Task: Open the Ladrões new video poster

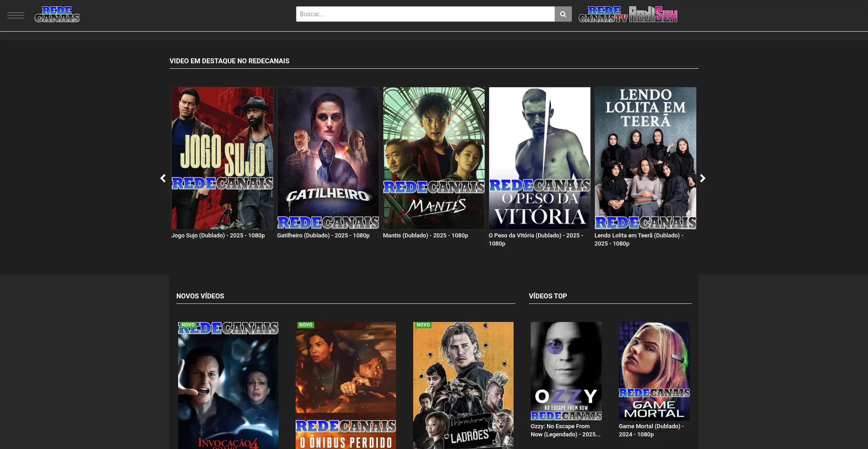Action: 463,384
